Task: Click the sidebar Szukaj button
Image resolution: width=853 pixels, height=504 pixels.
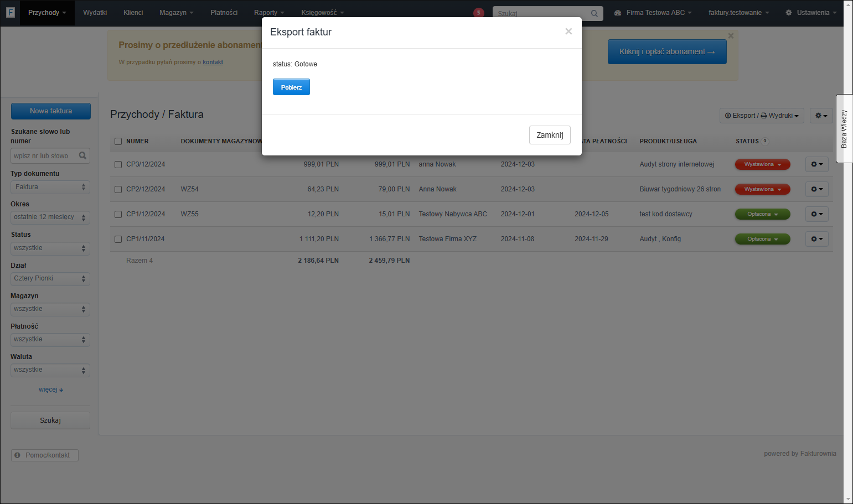Action: (x=50, y=420)
